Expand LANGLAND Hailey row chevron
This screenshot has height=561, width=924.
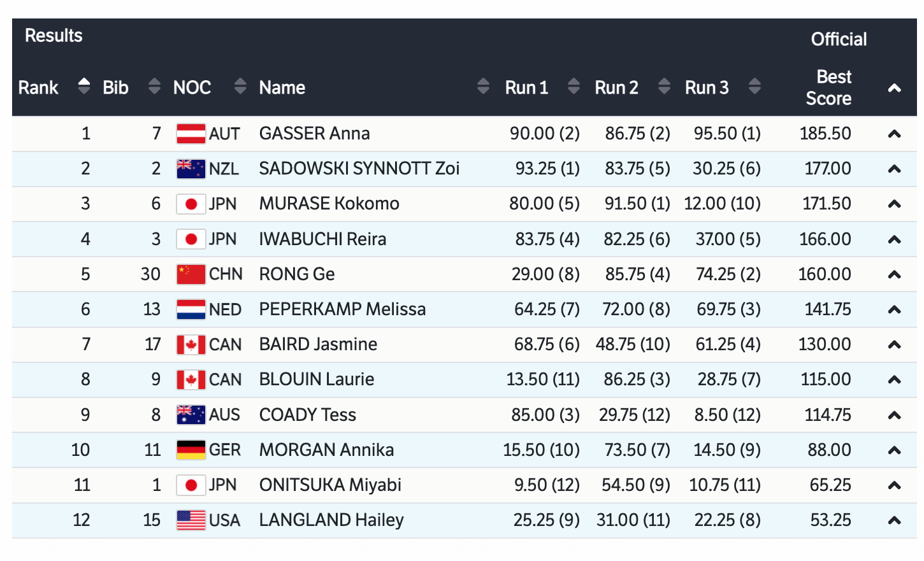pyautogui.click(x=894, y=521)
